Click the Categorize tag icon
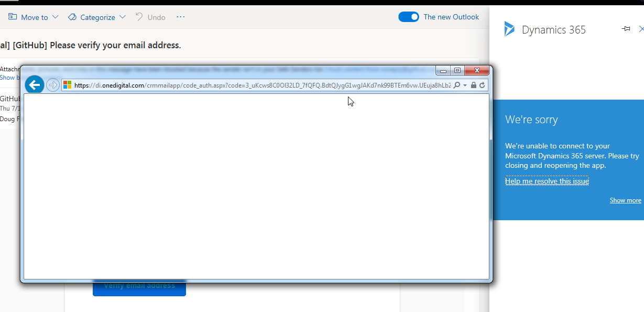Viewport: 644px width, 312px height. pyautogui.click(x=72, y=17)
